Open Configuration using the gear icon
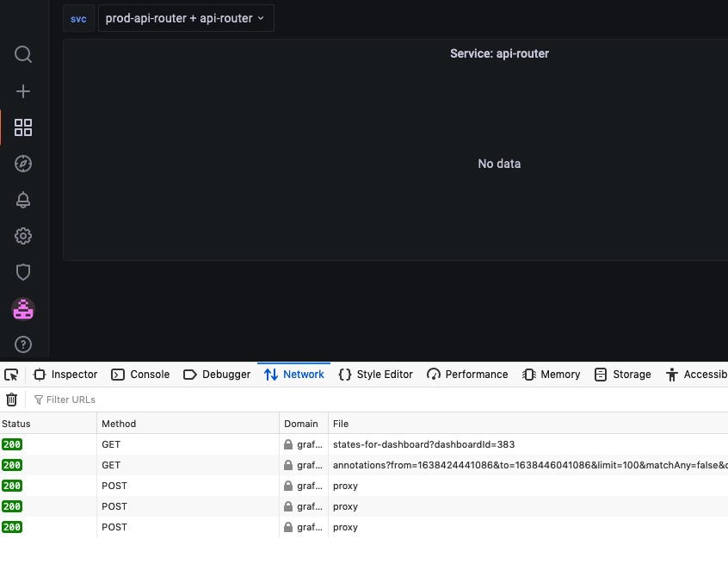This screenshot has height=564, width=728. 22,235
